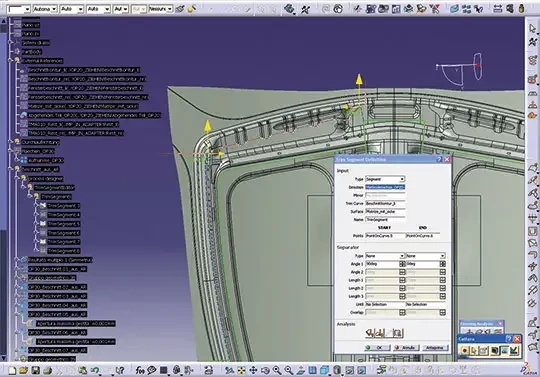
Task: Open the Input Type Segment dropdown
Action: point(385,179)
